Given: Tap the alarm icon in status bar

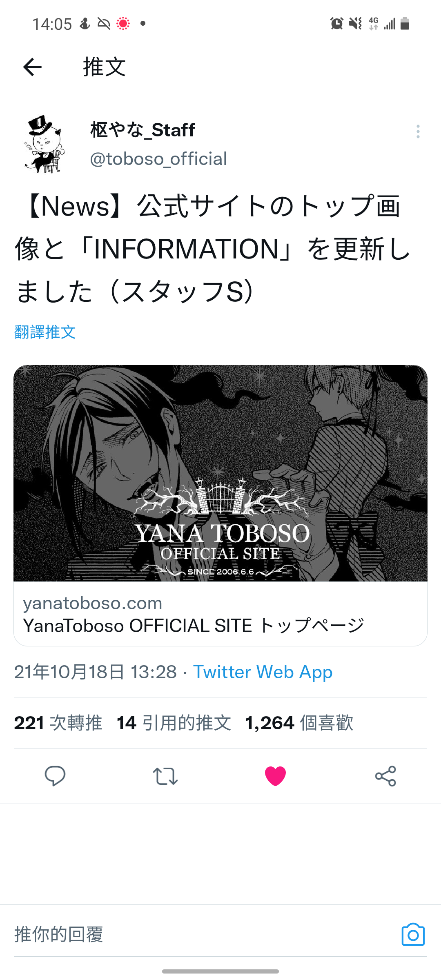Looking at the screenshot, I should (336, 24).
